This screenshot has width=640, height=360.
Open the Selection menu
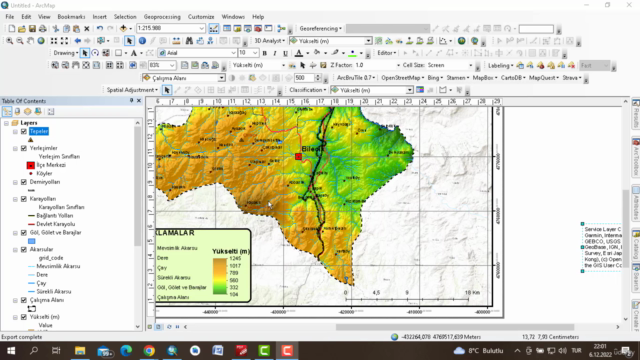pos(125,17)
